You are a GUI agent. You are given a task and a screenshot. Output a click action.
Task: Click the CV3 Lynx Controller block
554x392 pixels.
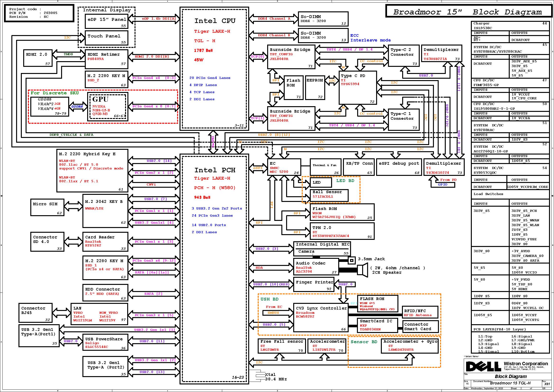tap(321, 317)
